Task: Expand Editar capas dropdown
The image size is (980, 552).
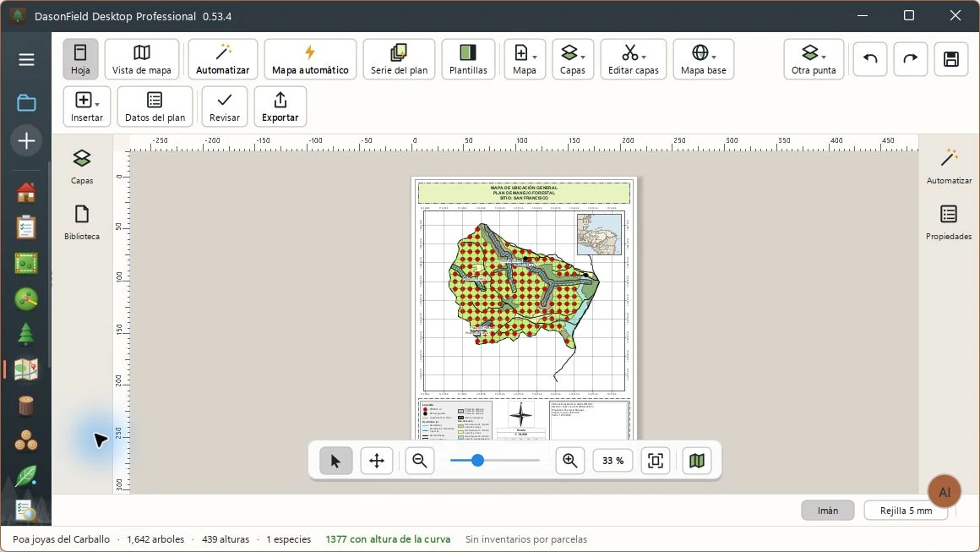Action: 633,59
